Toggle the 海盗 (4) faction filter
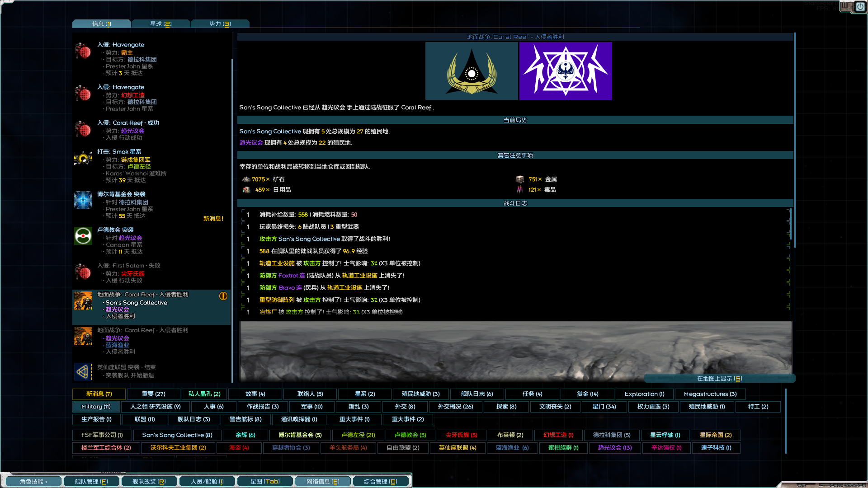The image size is (868, 488). coord(239,448)
